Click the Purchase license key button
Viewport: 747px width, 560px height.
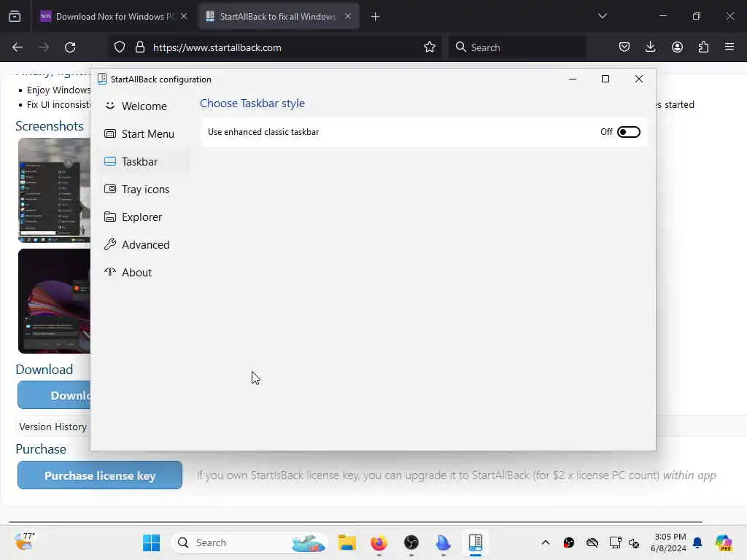[x=100, y=475]
